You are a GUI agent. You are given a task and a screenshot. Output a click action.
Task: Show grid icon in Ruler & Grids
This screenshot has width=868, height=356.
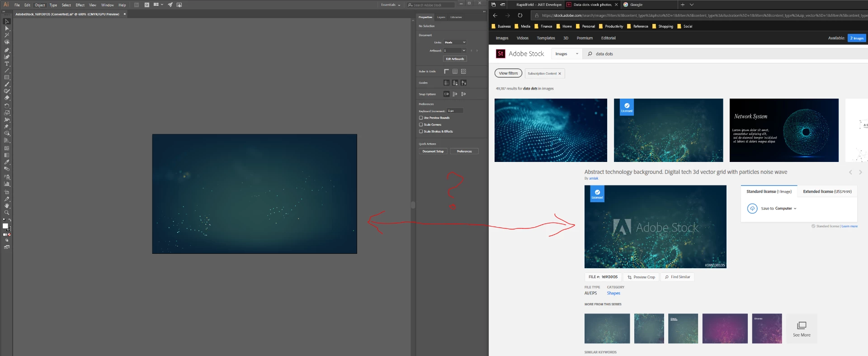pos(455,71)
